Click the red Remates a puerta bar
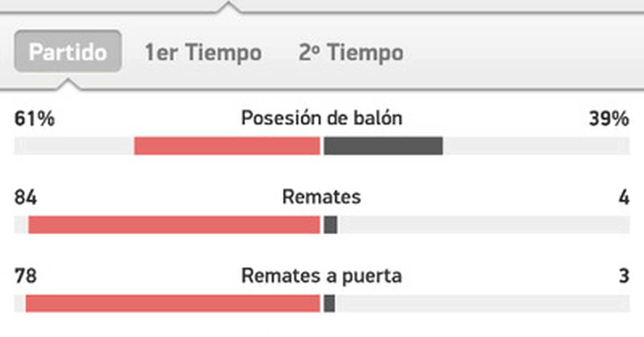The image size is (644, 337). pos(173,303)
